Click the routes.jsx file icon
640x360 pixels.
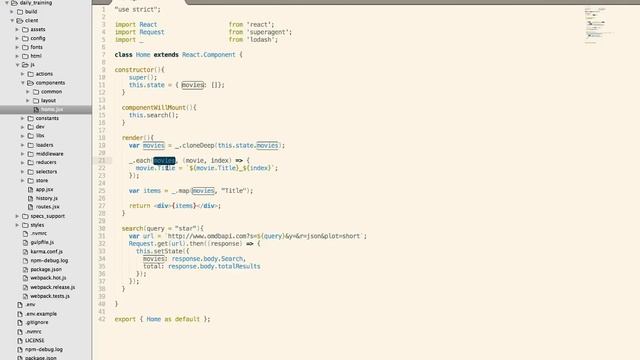pos(31,207)
